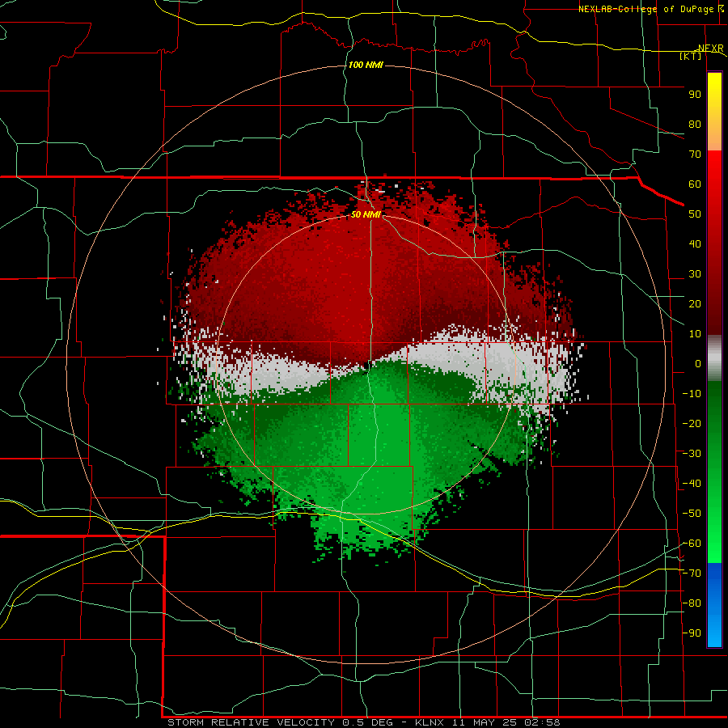Screen dimensions: 728x728
Task: Click the "90" value on the velocity scale
Action: 695,95
